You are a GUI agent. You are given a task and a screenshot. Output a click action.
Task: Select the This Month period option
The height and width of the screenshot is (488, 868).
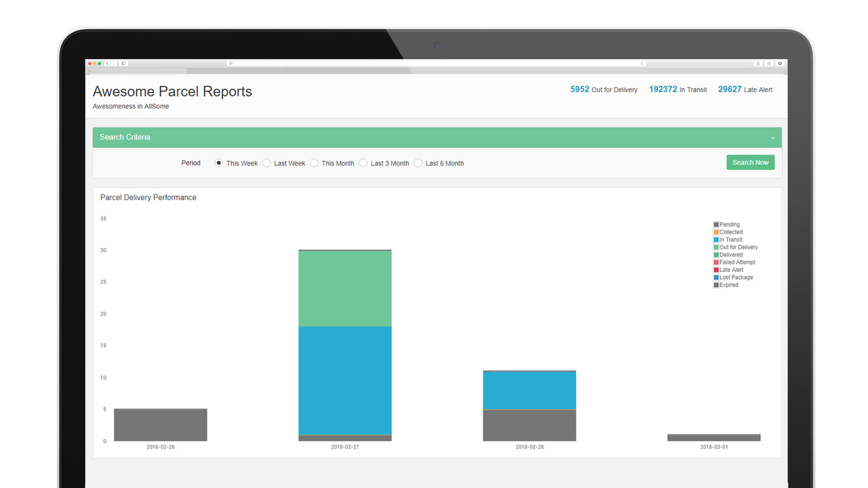pos(314,163)
